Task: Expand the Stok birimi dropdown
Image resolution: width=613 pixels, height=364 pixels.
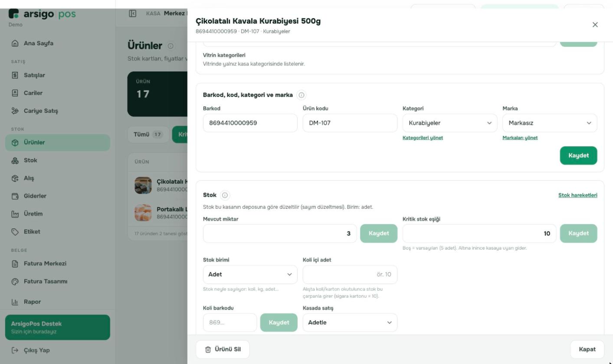Action: [250, 274]
